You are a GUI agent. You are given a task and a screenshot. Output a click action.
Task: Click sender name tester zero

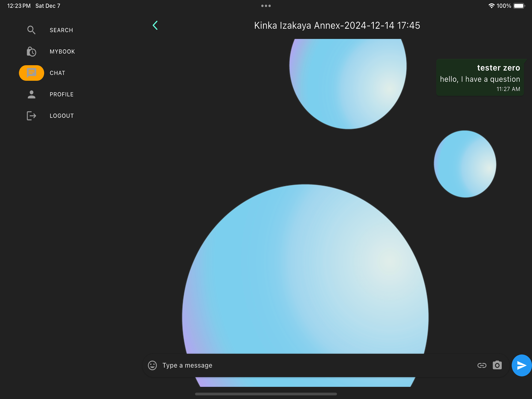coord(499,68)
